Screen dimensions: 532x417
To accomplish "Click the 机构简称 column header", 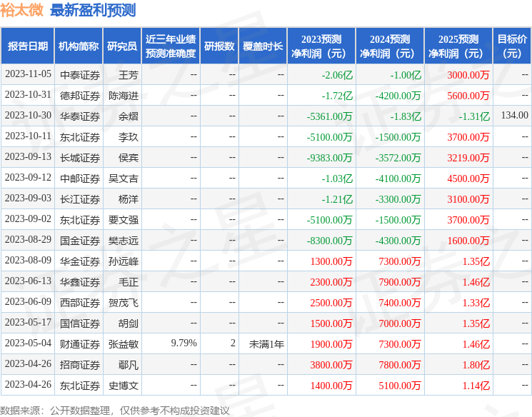I will pyautogui.click(x=79, y=46).
